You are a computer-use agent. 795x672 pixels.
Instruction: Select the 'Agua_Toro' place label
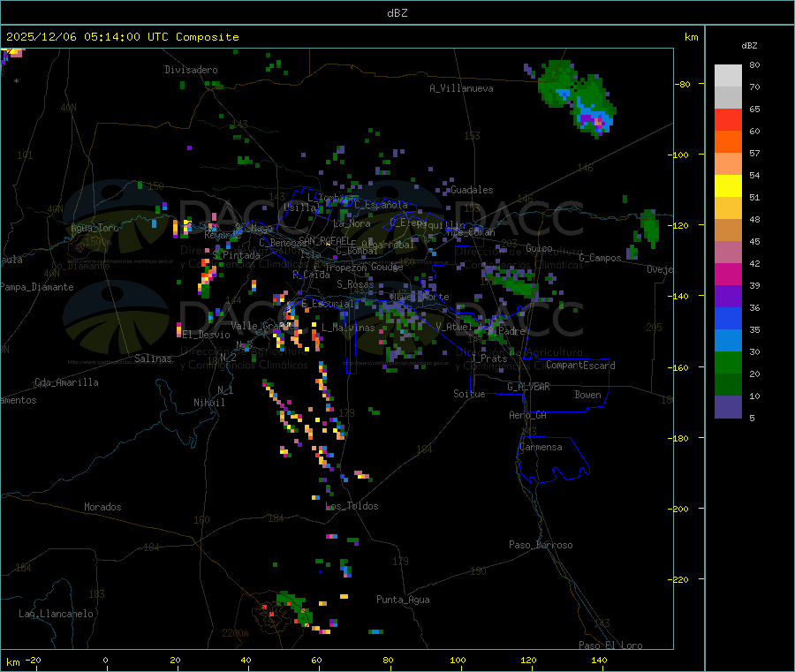[95, 228]
